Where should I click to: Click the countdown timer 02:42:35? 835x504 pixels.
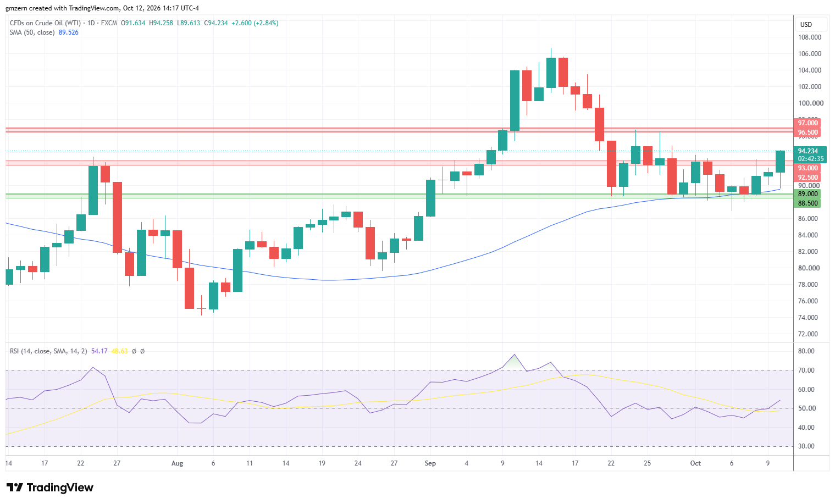click(x=811, y=159)
